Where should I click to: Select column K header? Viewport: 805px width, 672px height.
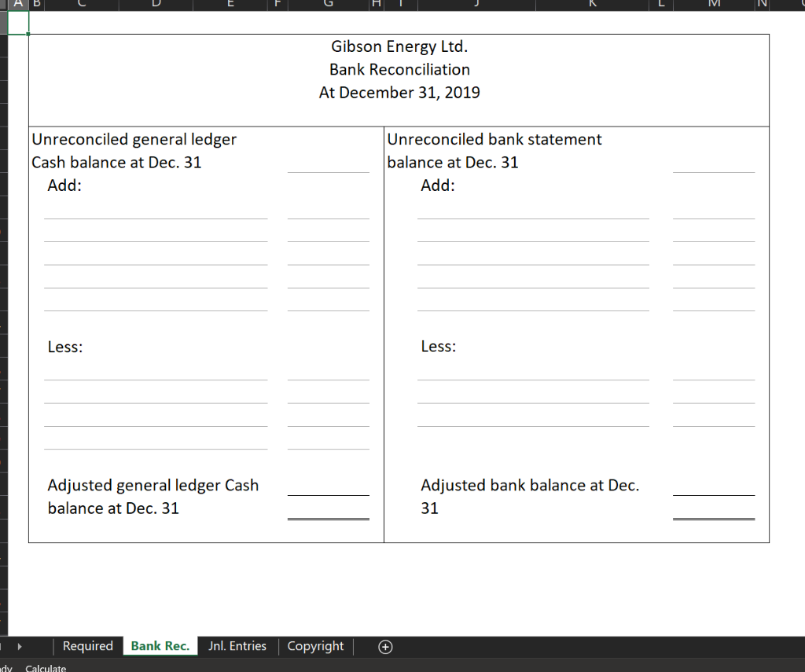click(593, 4)
